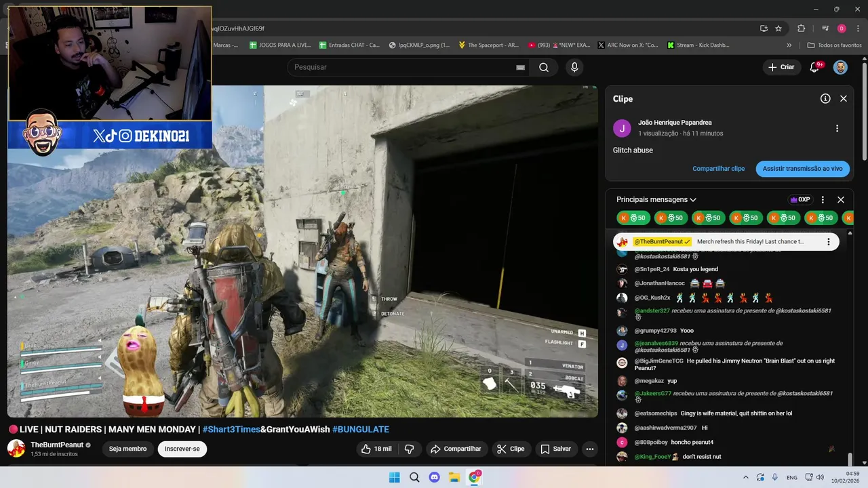The height and width of the screenshot is (488, 868).
Task: Open JOGOS PARA A LIVE bookmark
Action: [281, 45]
